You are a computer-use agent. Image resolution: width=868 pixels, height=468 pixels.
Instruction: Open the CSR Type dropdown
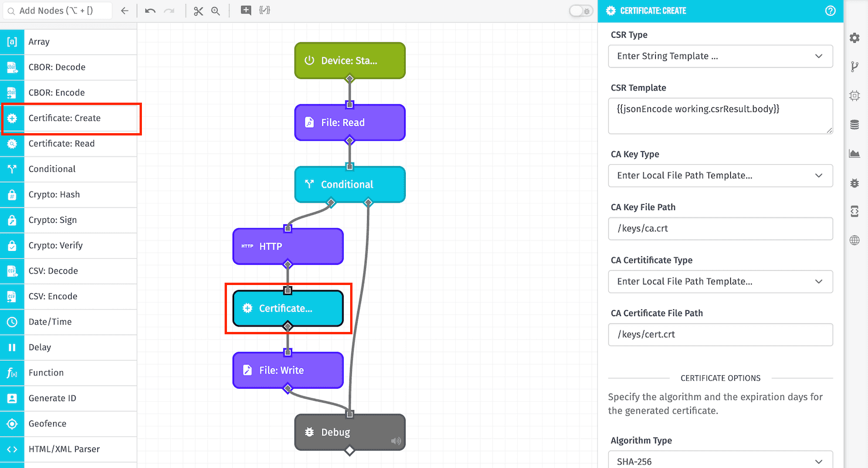pos(720,56)
